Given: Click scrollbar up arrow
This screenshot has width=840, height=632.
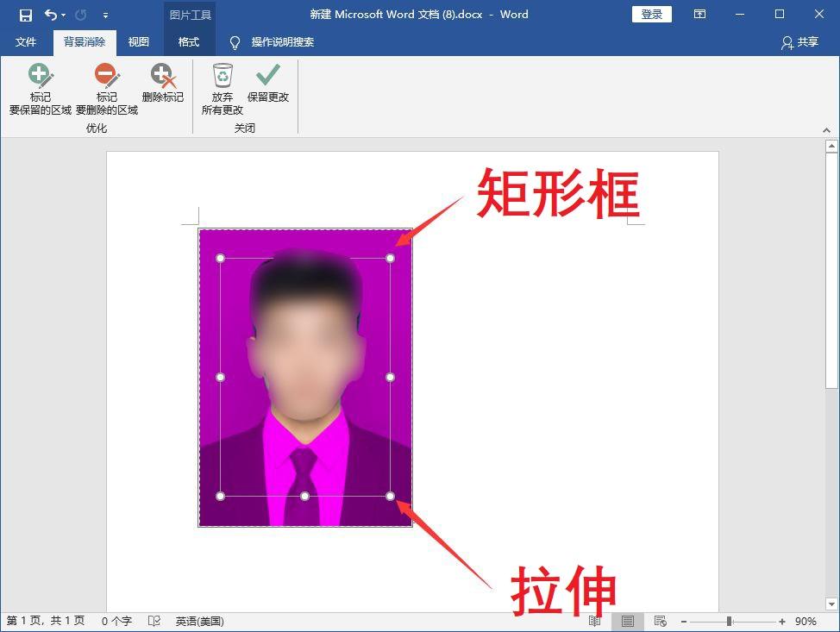Looking at the screenshot, I should pos(831,146).
